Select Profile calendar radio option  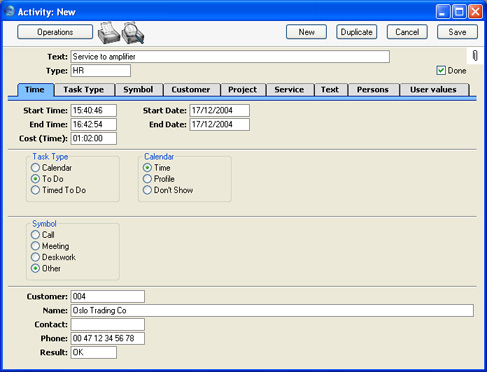(x=147, y=179)
